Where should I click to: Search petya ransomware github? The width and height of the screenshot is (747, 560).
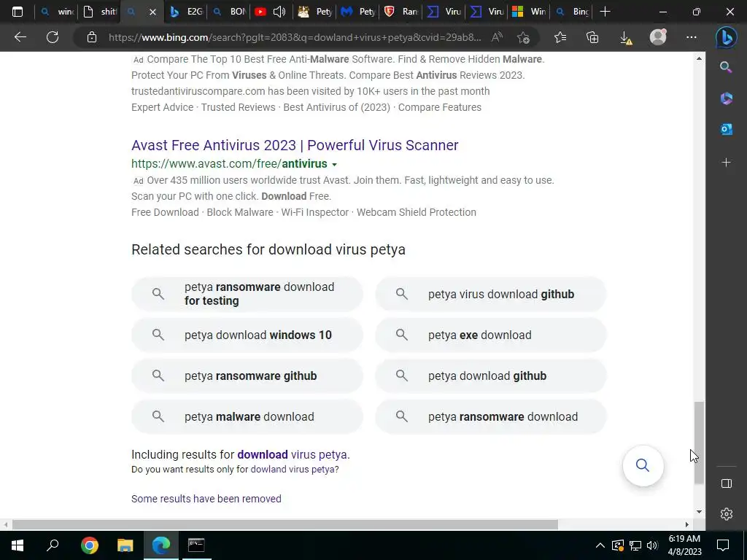(x=247, y=376)
